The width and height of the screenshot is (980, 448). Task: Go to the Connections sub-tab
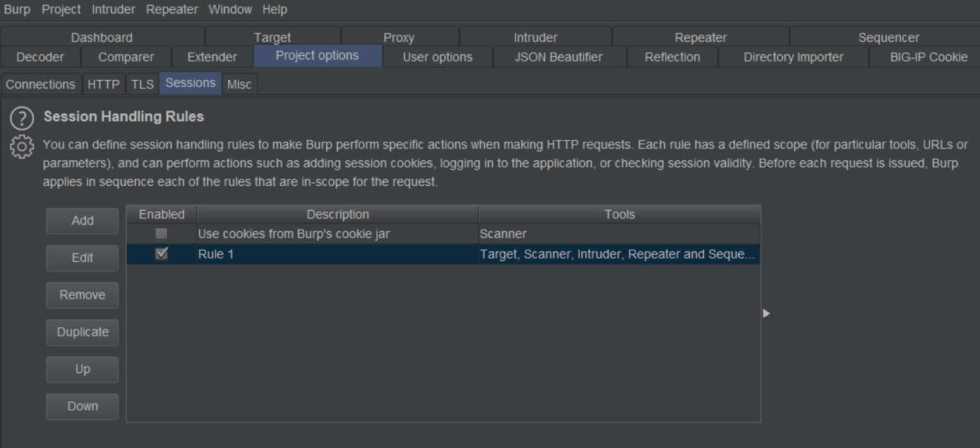41,84
